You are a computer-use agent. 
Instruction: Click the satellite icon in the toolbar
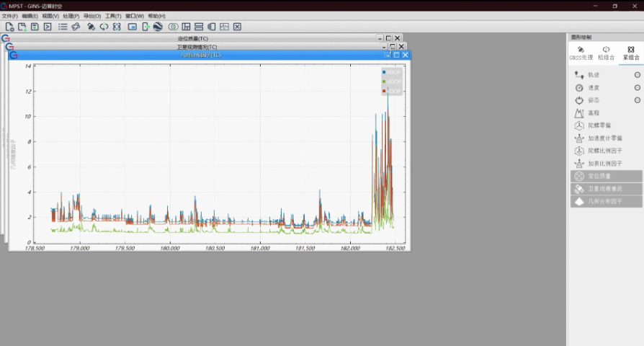91,27
